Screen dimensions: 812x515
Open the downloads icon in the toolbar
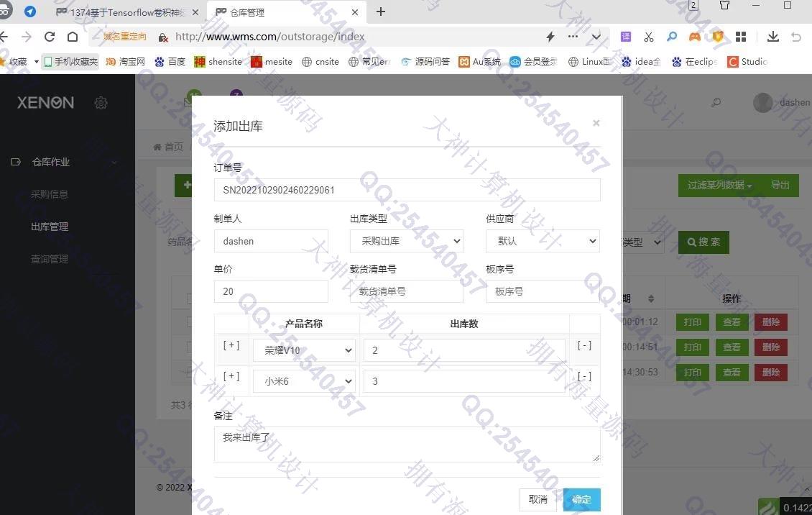click(772, 36)
